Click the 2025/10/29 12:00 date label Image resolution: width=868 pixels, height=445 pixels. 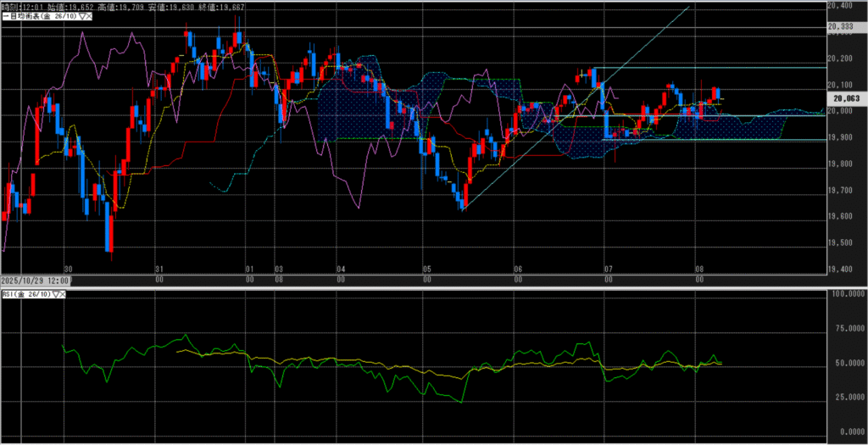(x=36, y=280)
